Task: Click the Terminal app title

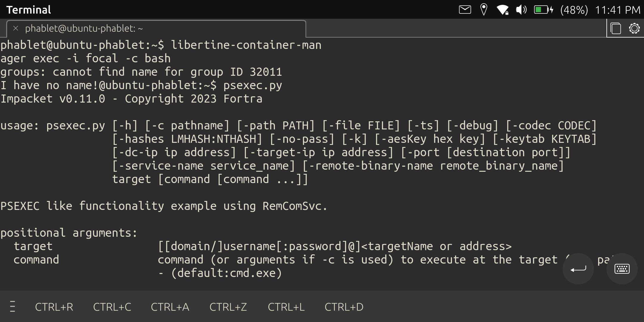Action: [29, 10]
